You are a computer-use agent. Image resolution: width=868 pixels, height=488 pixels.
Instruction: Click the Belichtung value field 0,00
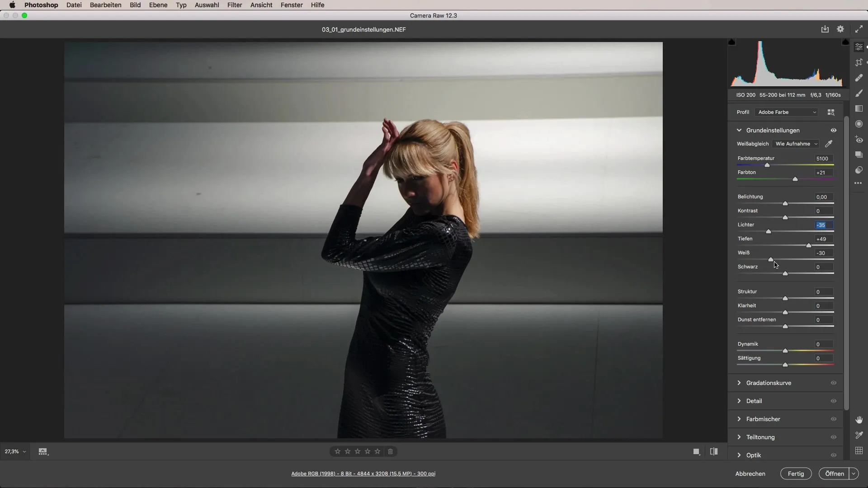coord(824,197)
